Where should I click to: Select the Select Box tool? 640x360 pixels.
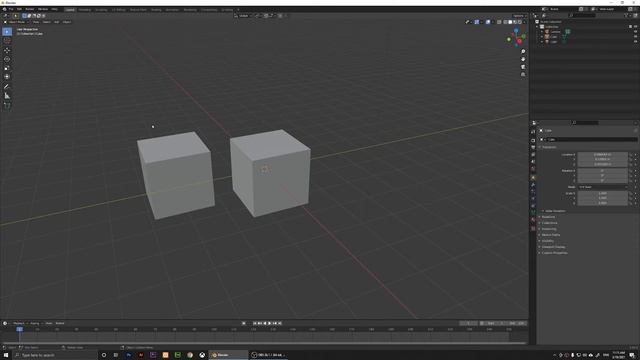pyautogui.click(x=7, y=32)
